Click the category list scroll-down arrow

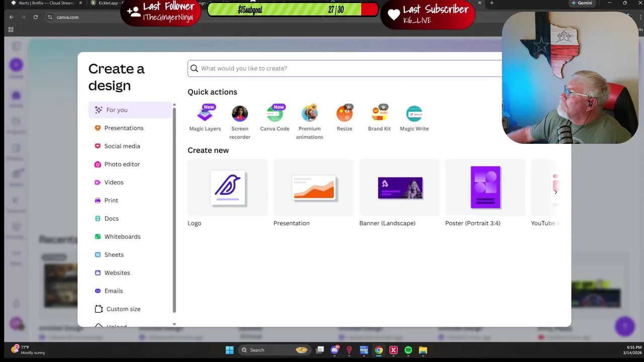click(174, 324)
